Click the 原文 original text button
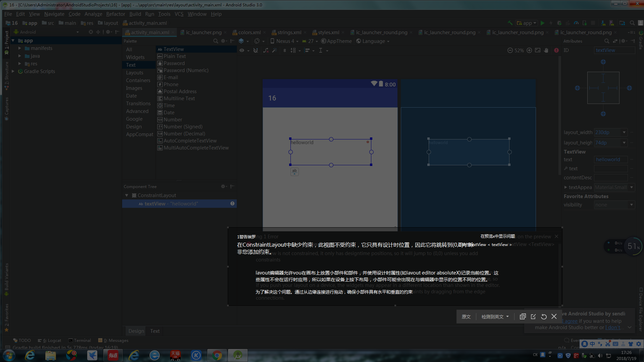Screen dimensions: 644x362 pyautogui.click(x=466, y=317)
